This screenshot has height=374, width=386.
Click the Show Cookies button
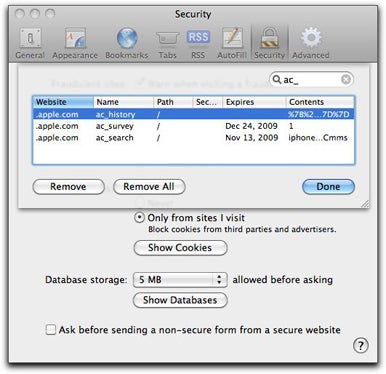click(x=180, y=248)
